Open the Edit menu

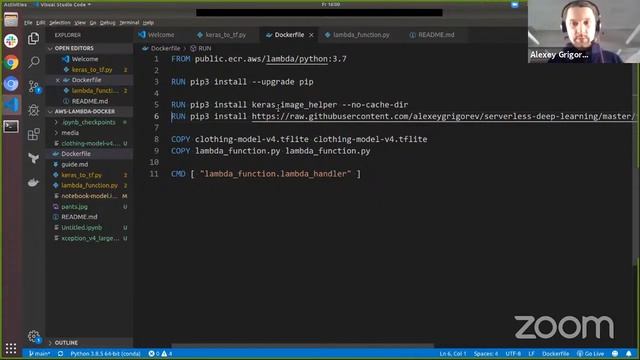coord(40,23)
